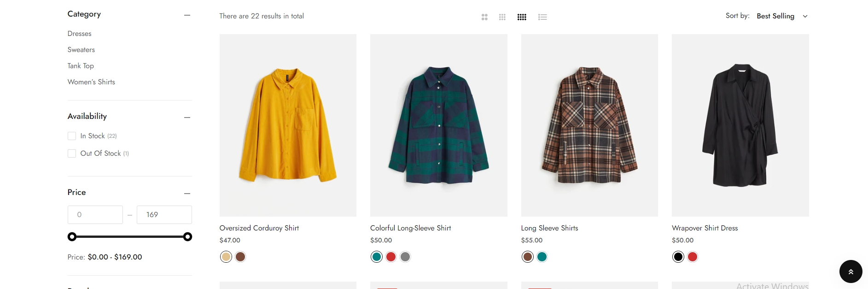The image size is (868, 289).
Task: Select brown swatch for Oversized Corduroy Shirt
Action: (240, 257)
